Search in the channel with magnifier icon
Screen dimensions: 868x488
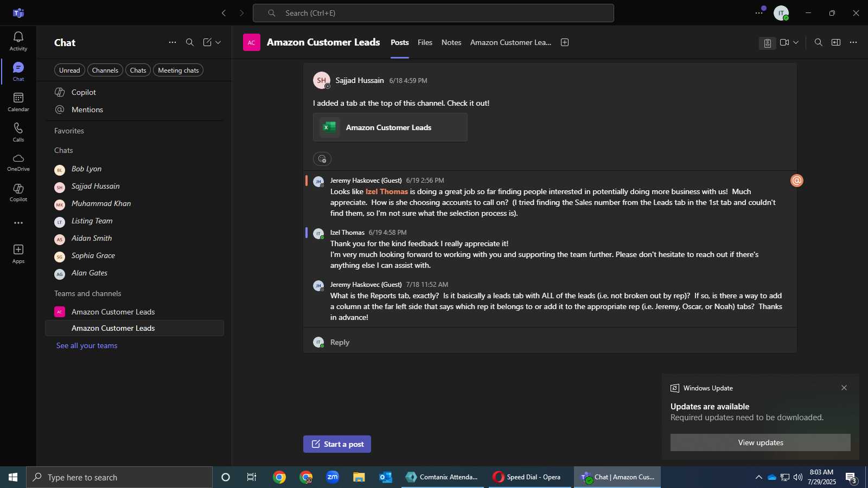tap(819, 42)
